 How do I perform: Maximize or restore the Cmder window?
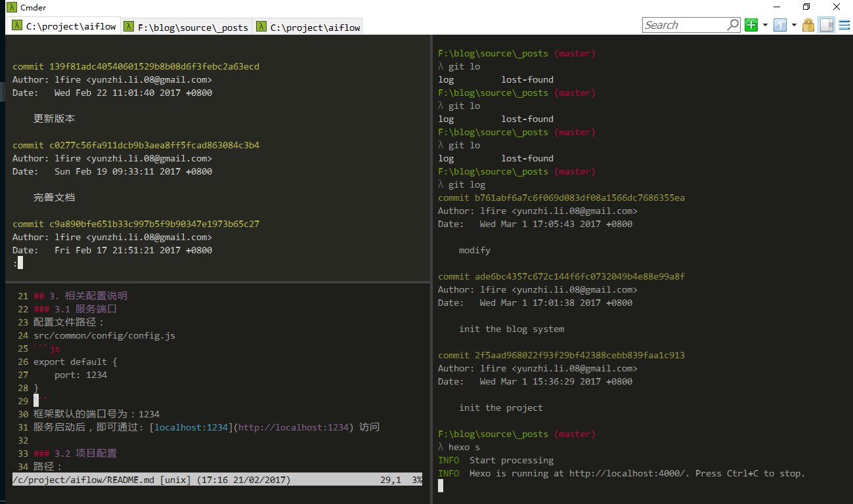(806, 7)
